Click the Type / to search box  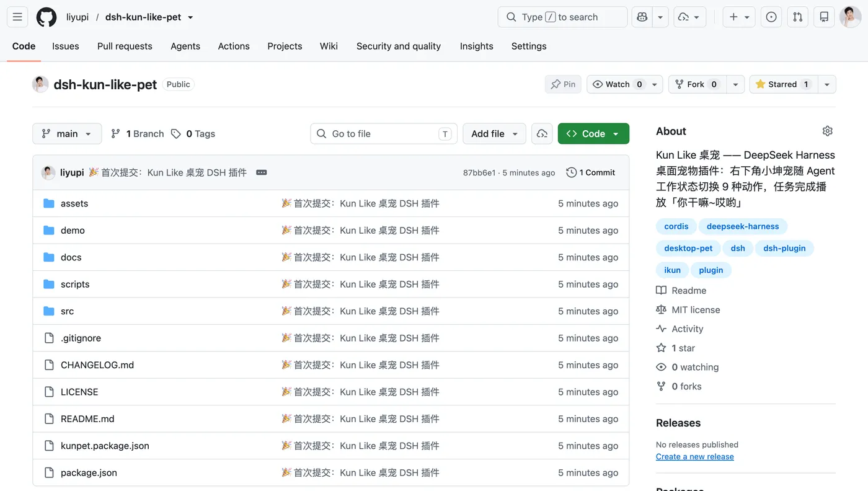(x=562, y=17)
